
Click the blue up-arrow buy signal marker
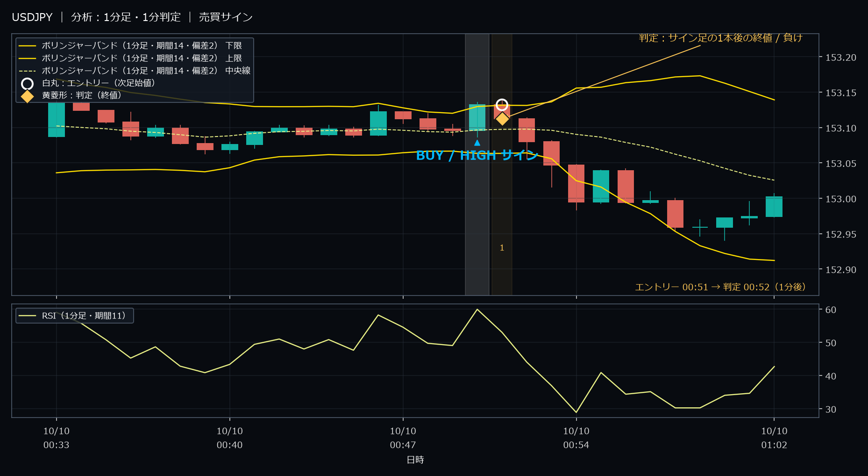(x=477, y=143)
